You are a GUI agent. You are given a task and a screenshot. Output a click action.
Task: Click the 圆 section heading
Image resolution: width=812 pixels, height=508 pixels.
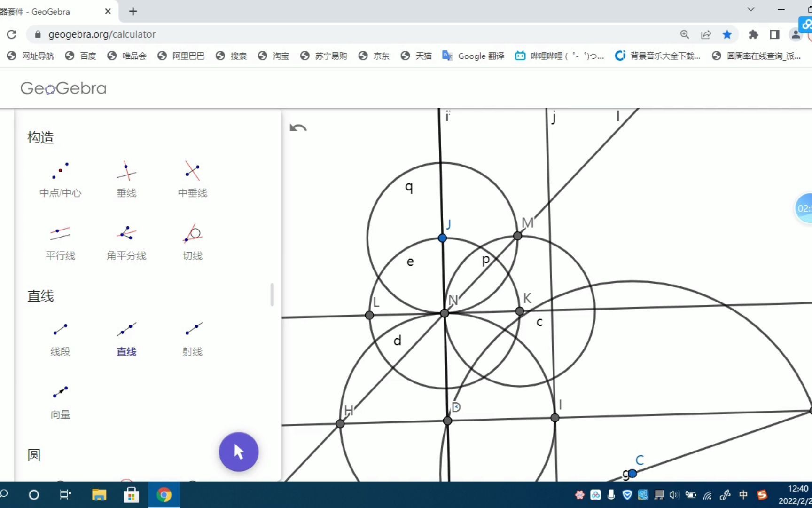pyautogui.click(x=34, y=455)
